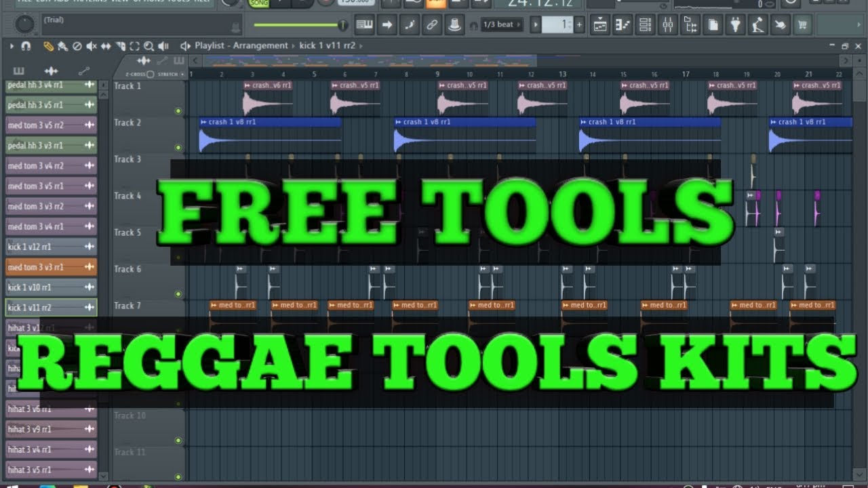The height and width of the screenshot is (488, 868).
Task: Select the Slip tool with double arrows
Action: (x=106, y=46)
